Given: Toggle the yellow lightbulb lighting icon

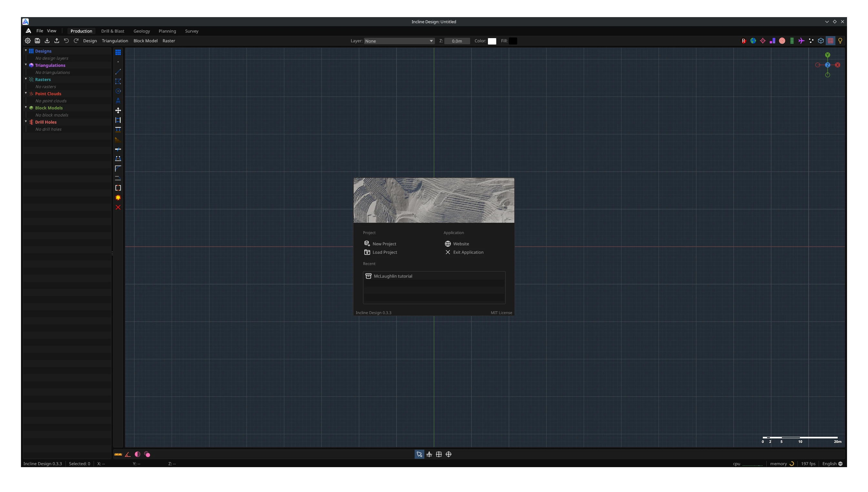Looking at the screenshot, I should point(840,41).
